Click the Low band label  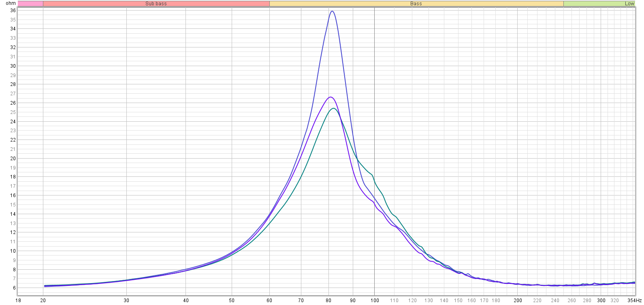629,4
